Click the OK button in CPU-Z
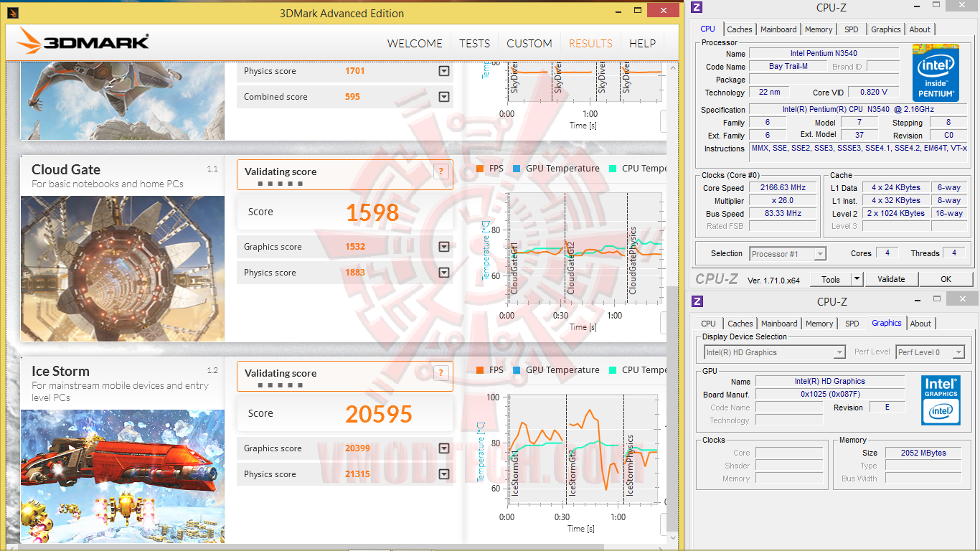Viewport: 980px width, 551px height. (x=946, y=279)
